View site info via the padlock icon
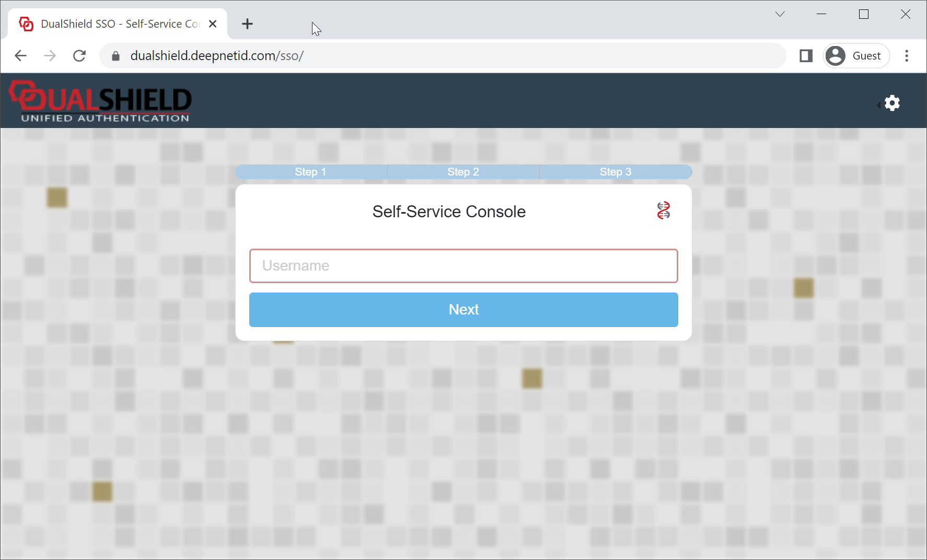Image resolution: width=927 pixels, height=560 pixels. tap(116, 56)
